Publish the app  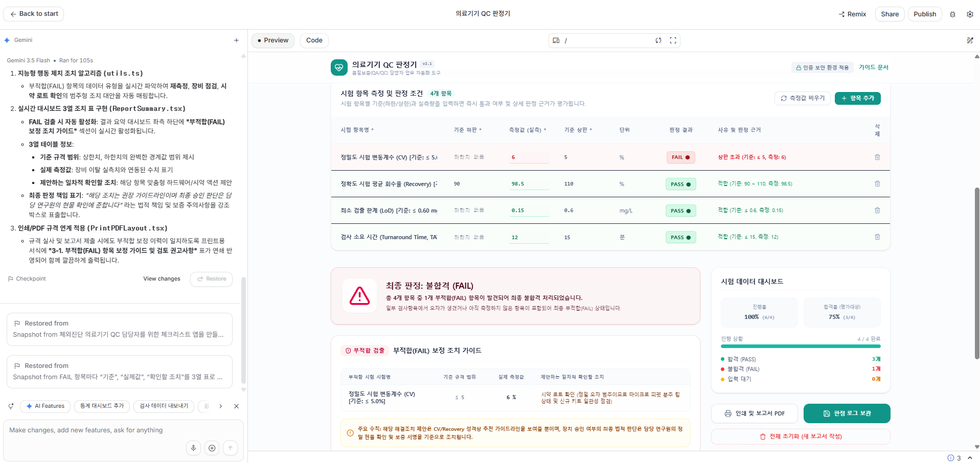coord(925,14)
